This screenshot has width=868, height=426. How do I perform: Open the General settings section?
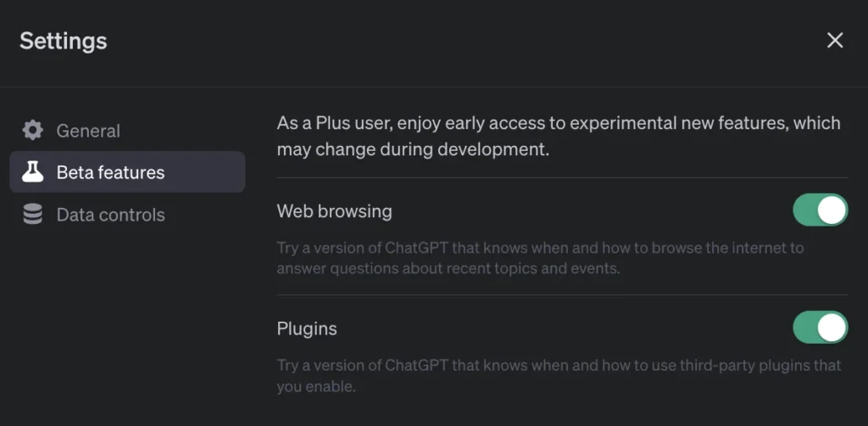pos(88,131)
